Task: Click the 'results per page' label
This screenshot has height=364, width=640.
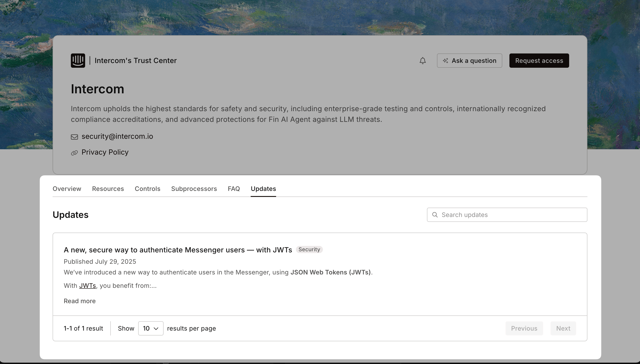Action: pos(191,329)
